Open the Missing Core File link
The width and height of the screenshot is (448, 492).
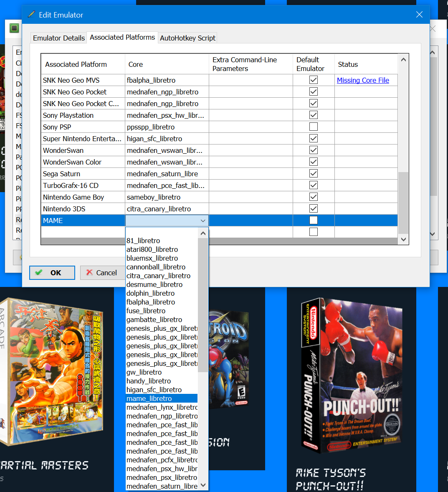[x=363, y=80]
